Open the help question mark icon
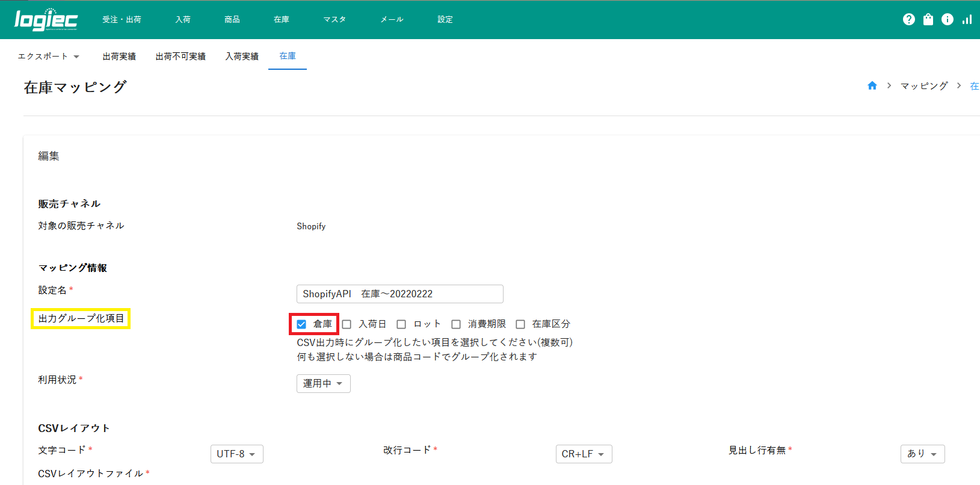 point(908,19)
